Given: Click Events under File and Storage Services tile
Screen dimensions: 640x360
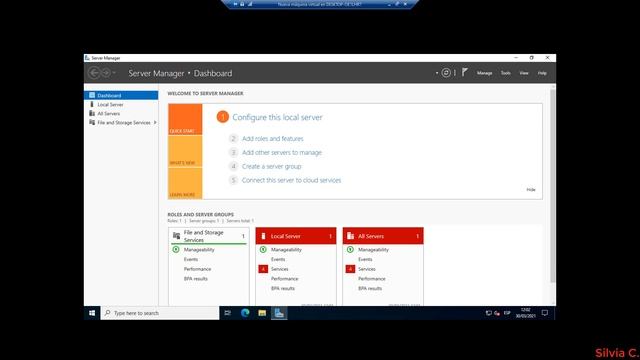Looking at the screenshot, I should click(x=191, y=259).
